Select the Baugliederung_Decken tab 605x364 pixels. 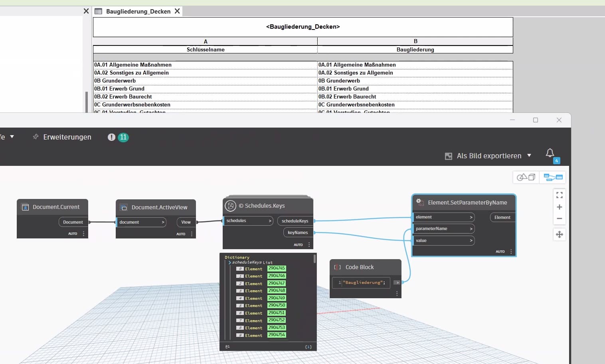pos(138,11)
